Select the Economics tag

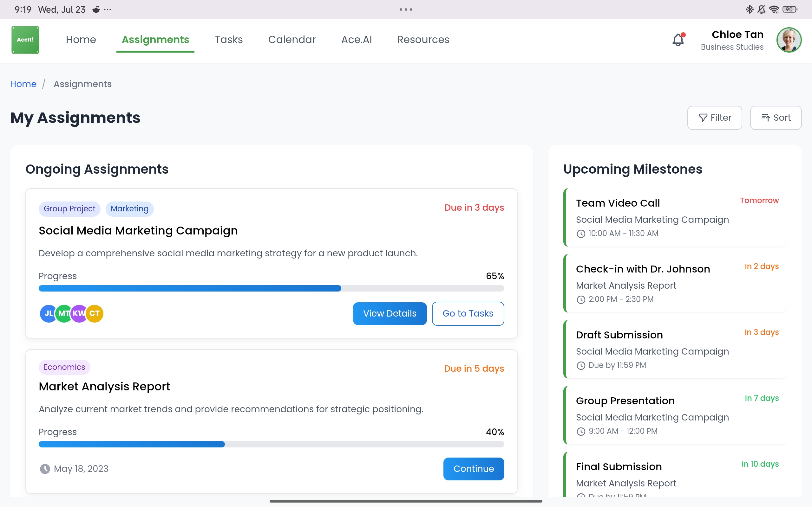coord(64,367)
